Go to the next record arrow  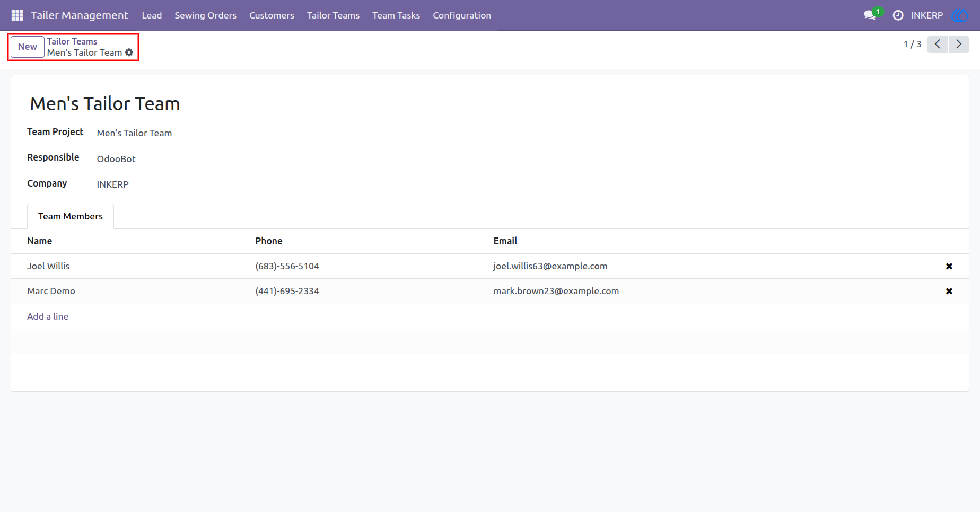click(959, 44)
